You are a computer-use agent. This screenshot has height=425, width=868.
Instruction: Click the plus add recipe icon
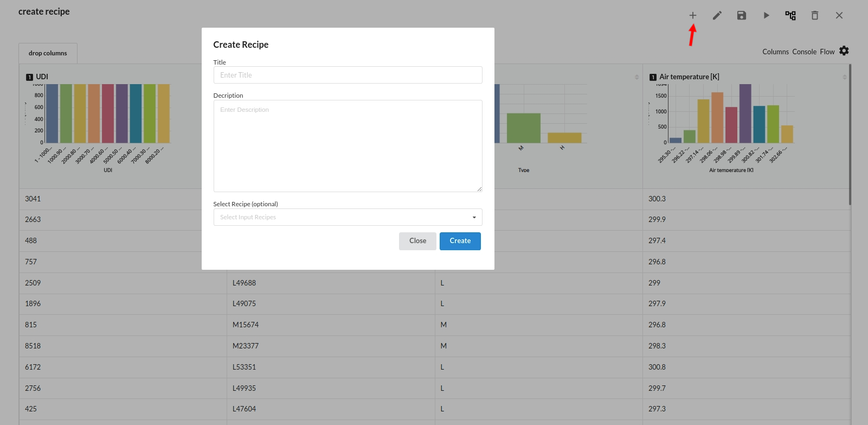click(x=692, y=15)
